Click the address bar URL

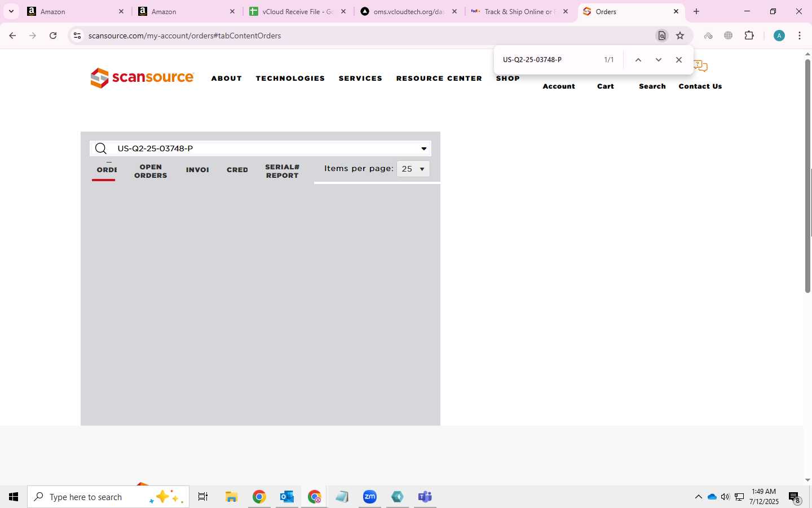[185, 36]
